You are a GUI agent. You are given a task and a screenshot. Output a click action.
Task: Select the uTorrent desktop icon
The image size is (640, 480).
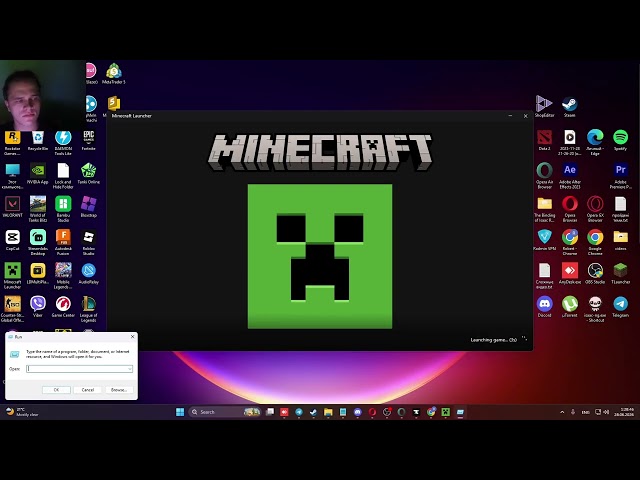coord(569,307)
